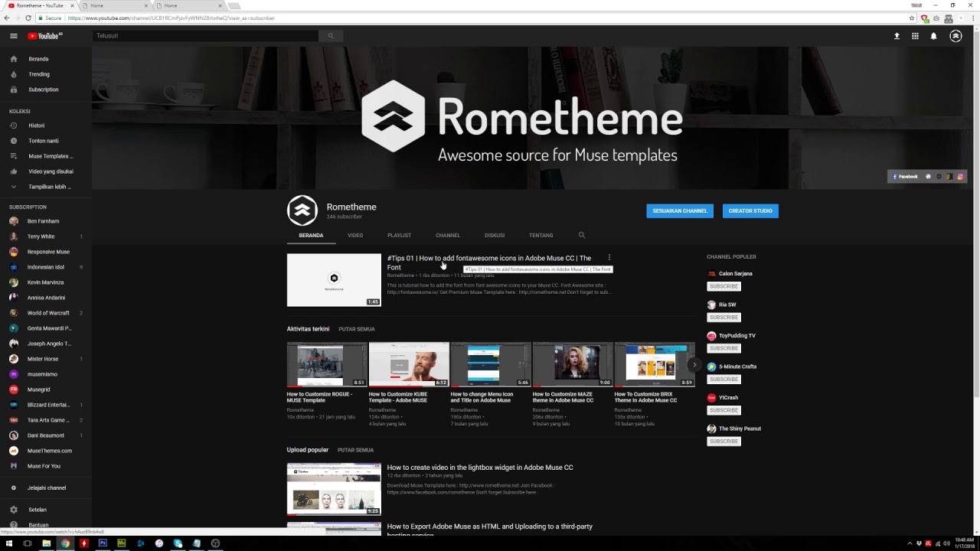Open the YouTube apps grid icon
This screenshot has width=980, height=551.
click(x=915, y=36)
